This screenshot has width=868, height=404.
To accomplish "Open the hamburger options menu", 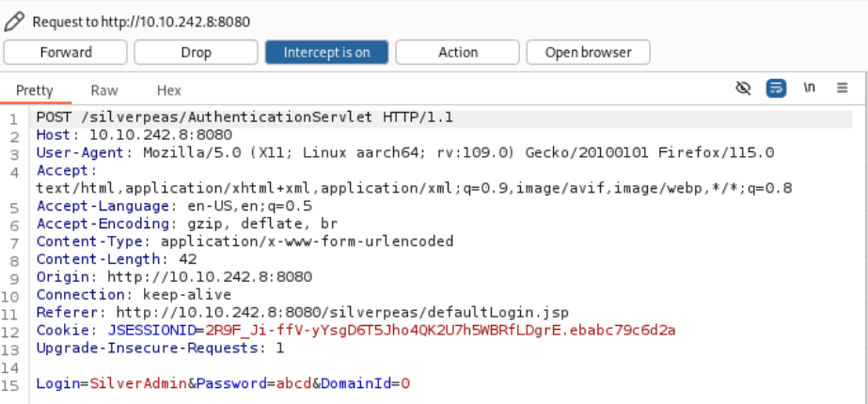I will [x=842, y=88].
